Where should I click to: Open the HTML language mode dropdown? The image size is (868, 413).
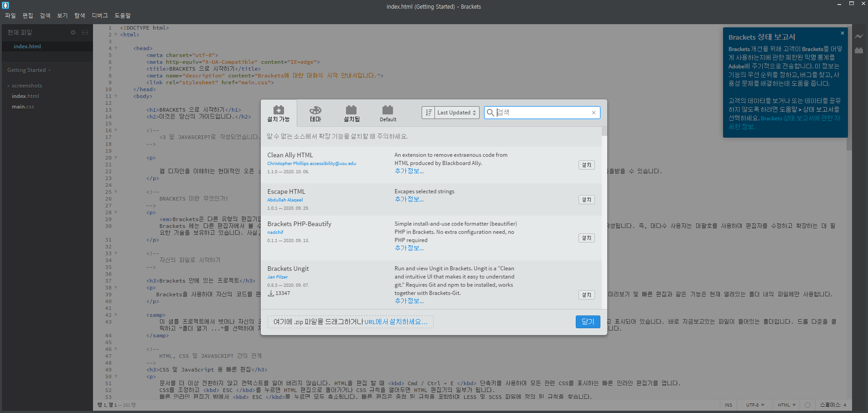click(x=786, y=405)
